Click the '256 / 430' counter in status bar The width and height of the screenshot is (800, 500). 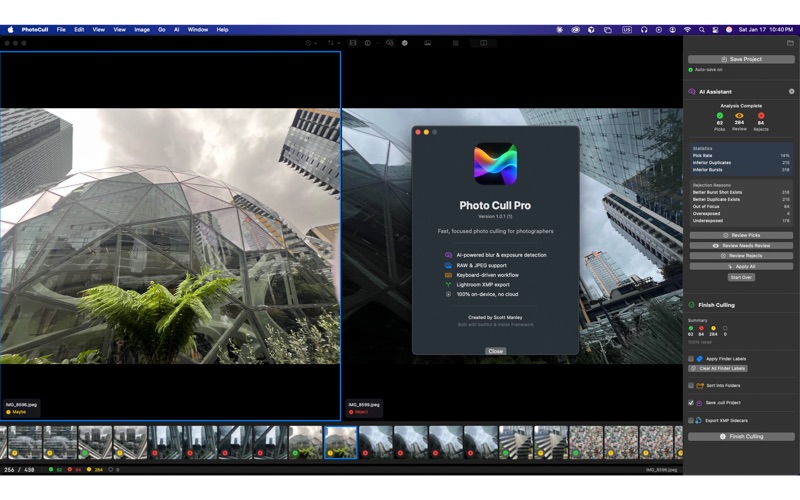click(x=19, y=470)
